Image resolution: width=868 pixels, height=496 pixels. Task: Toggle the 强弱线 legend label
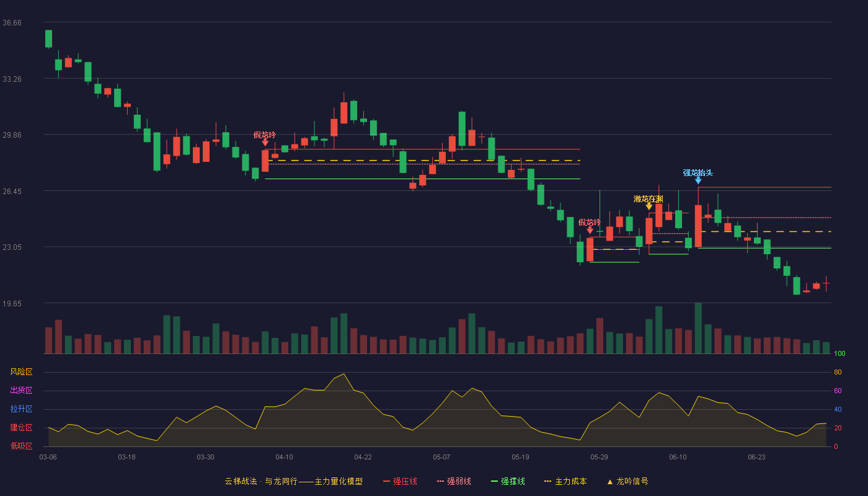(x=459, y=482)
